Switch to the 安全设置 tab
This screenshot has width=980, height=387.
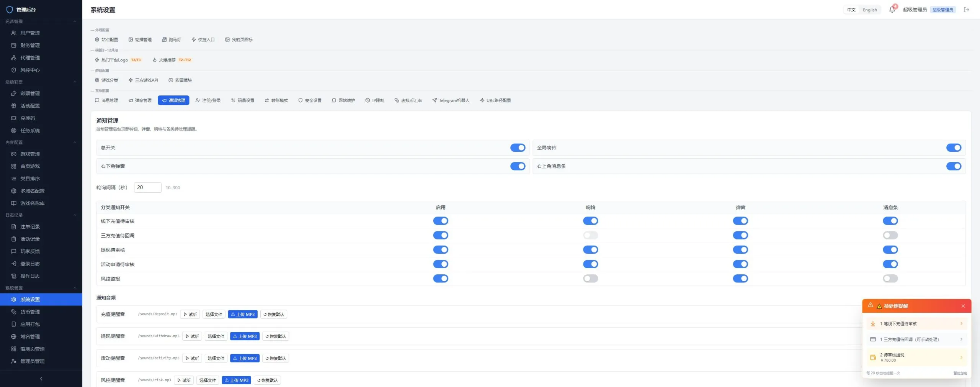(310, 100)
